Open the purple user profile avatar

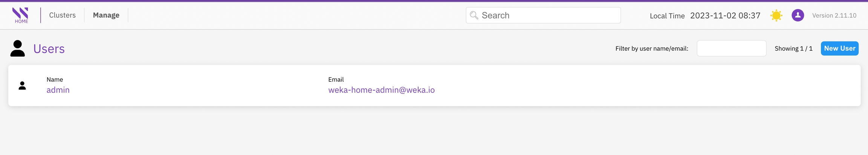(798, 15)
